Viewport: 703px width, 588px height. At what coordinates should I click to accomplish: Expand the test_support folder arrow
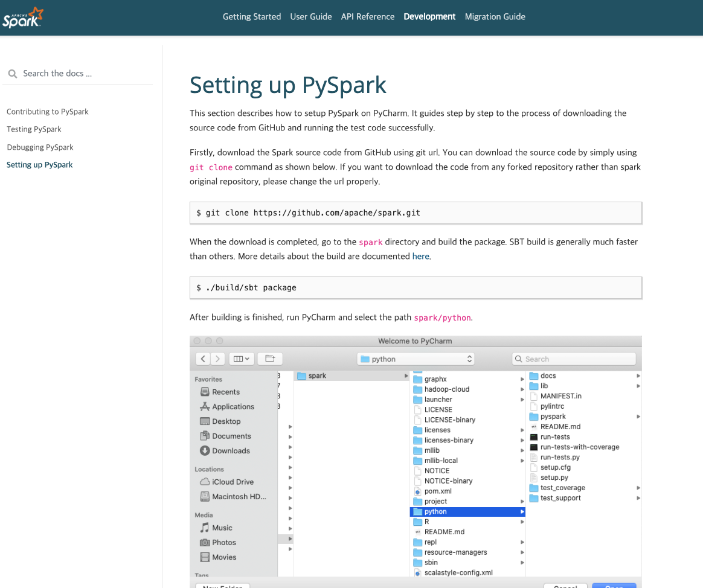pos(638,498)
